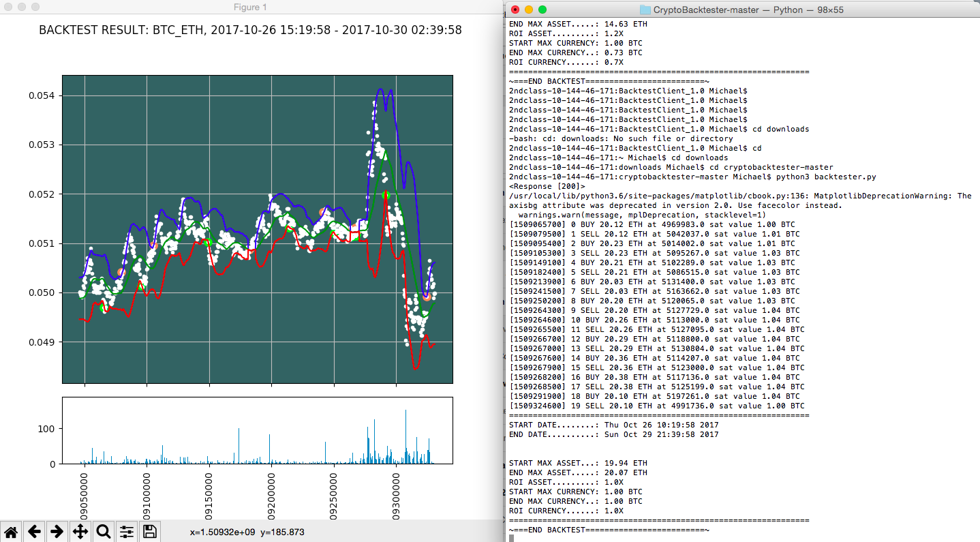Screen dimensions: 980x542
Task: Go back to previous view arrow
Action: point(34,532)
